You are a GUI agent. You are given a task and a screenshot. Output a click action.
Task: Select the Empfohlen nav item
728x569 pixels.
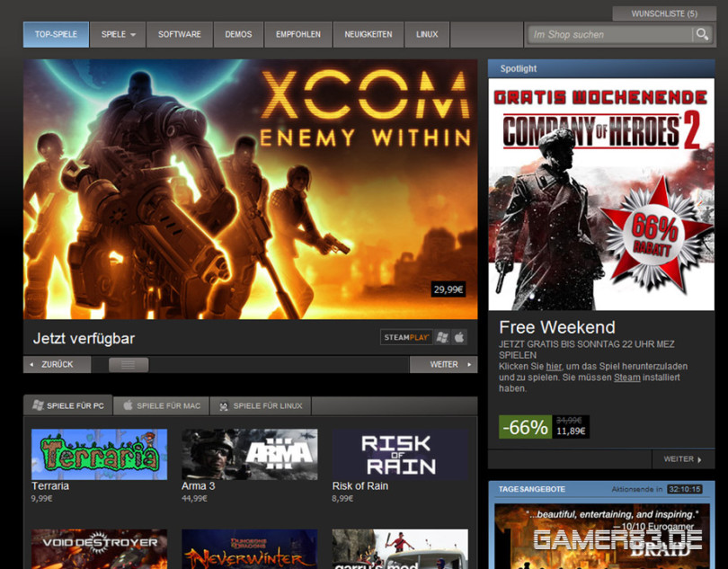point(298,34)
